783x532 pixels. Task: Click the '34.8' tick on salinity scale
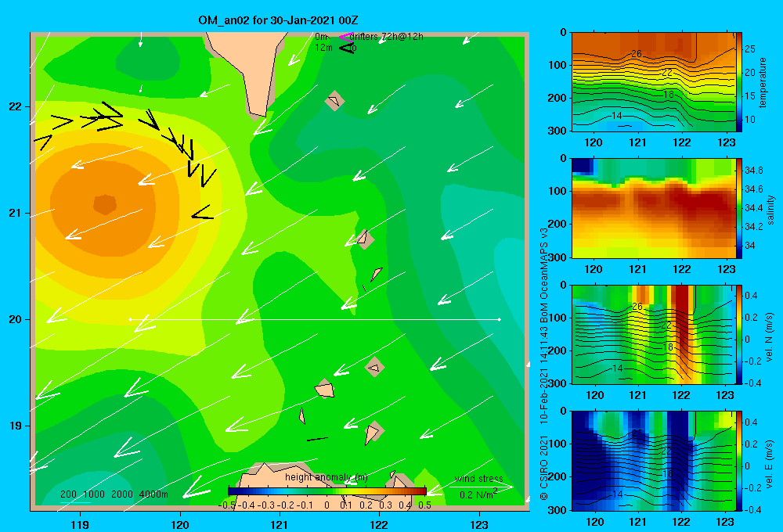point(753,171)
